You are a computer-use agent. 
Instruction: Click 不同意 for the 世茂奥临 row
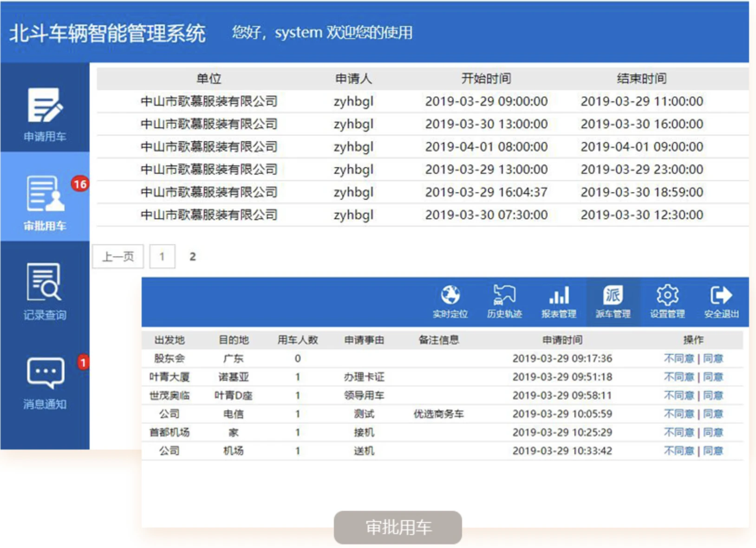678,395
